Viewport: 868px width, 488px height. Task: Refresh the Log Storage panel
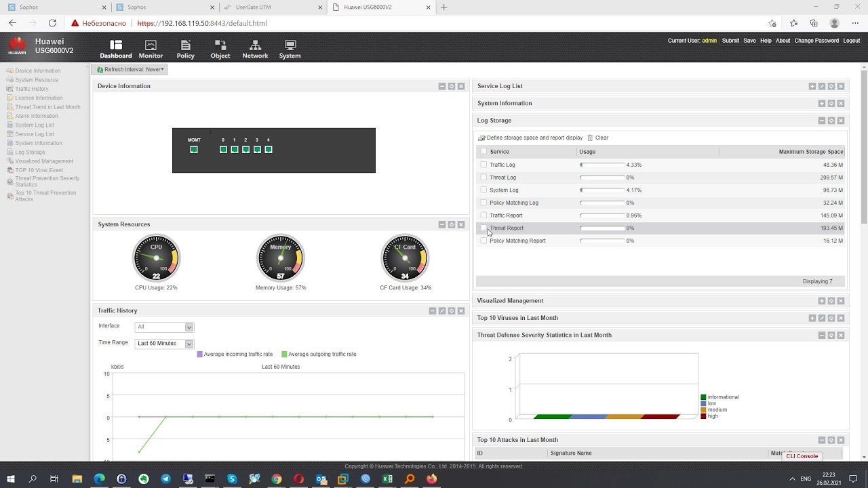pos(831,121)
